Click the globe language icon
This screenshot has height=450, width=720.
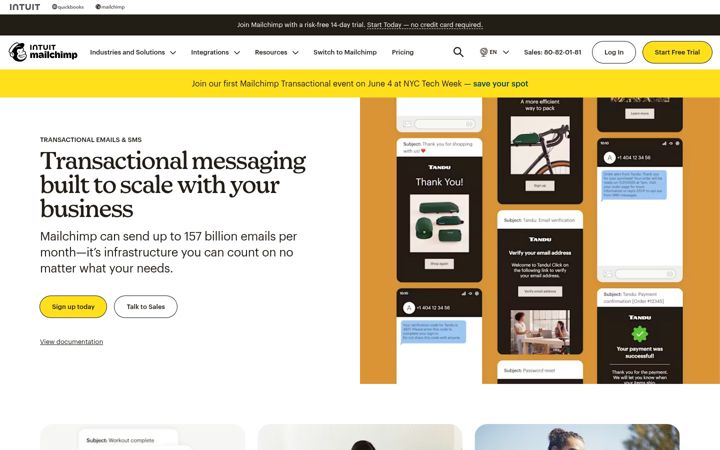484,52
